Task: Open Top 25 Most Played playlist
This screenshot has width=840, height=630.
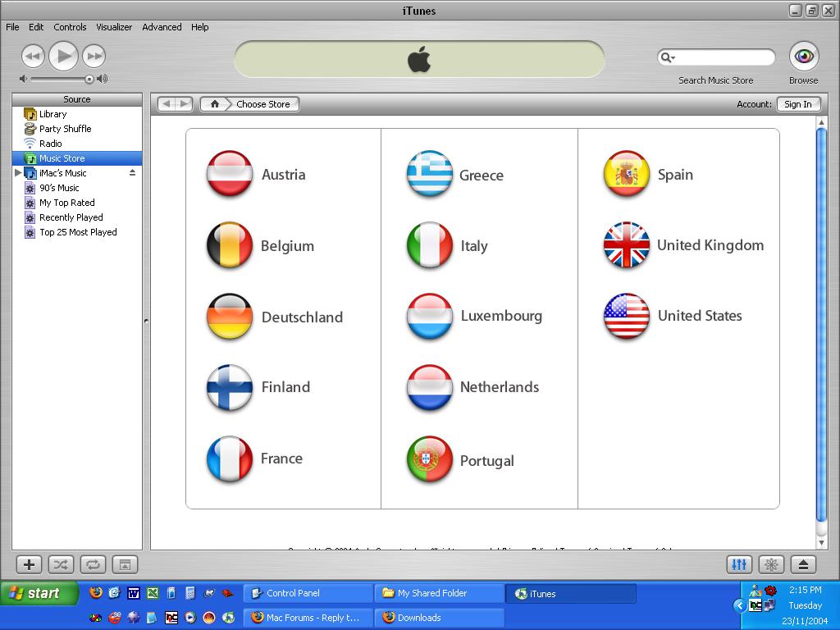Action: point(77,232)
